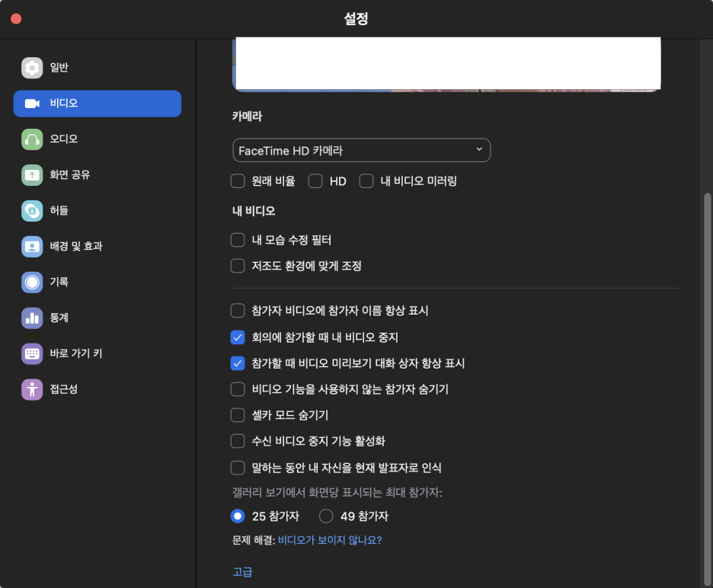The image size is (713, 588).
Task: Open the 오디오 headphones icon
Action: point(32,139)
